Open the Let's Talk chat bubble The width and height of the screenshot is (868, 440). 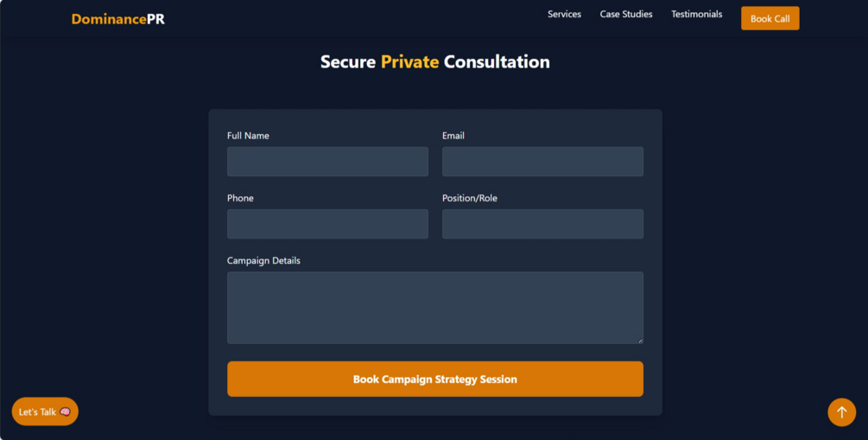click(x=45, y=411)
